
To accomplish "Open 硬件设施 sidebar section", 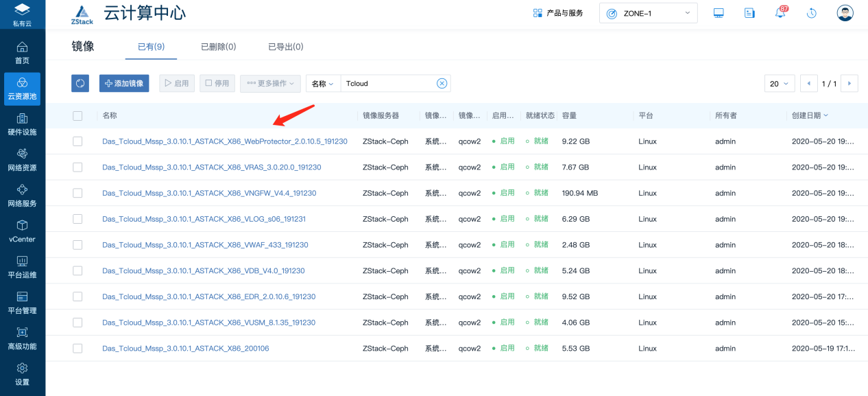I will (22, 124).
